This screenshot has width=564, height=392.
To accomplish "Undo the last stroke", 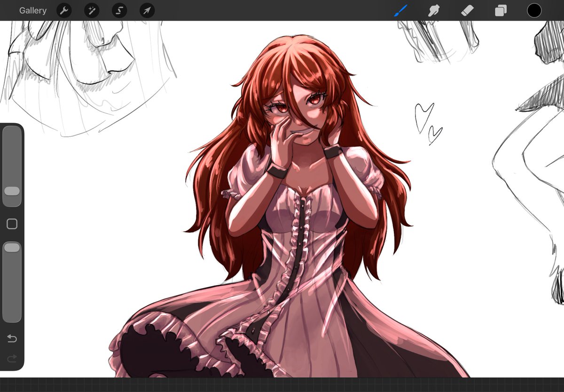I will 12,339.
